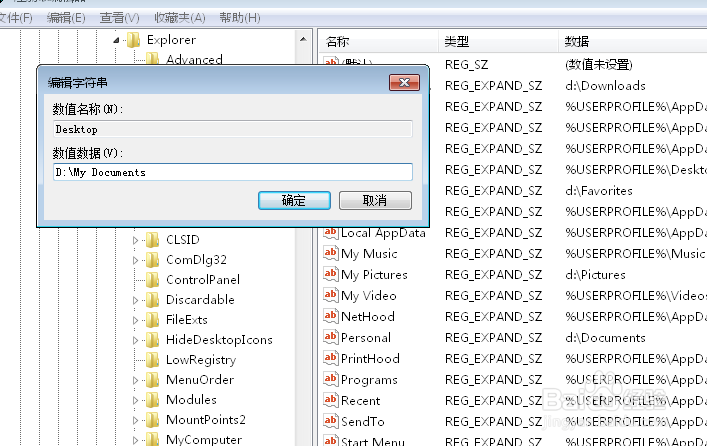Open the 帮助(H) menu
Viewport: 707px width, 446px height.
[240, 18]
